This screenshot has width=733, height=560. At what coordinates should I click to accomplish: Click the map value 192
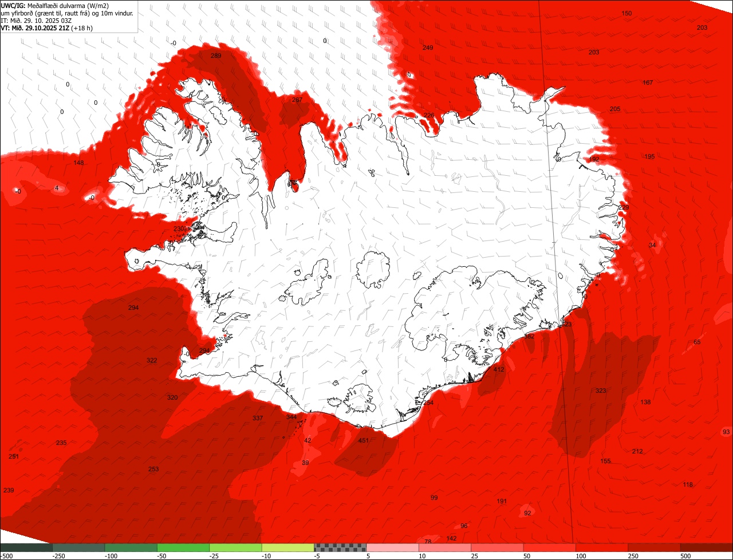pos(594,159)
